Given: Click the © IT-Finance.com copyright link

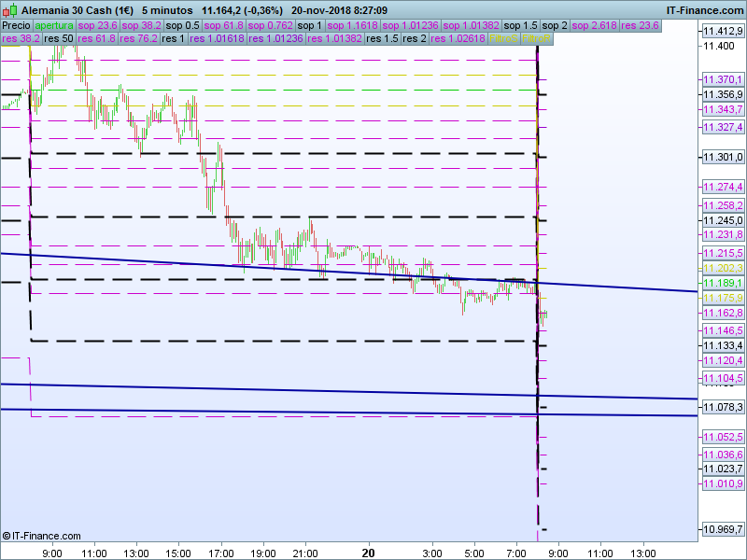Looking at the screenshot, I should (x=41, y=536).
